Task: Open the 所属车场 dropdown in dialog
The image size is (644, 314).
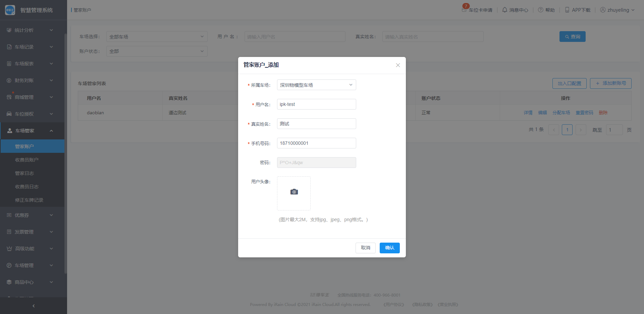Action: [x=316, y=85]
